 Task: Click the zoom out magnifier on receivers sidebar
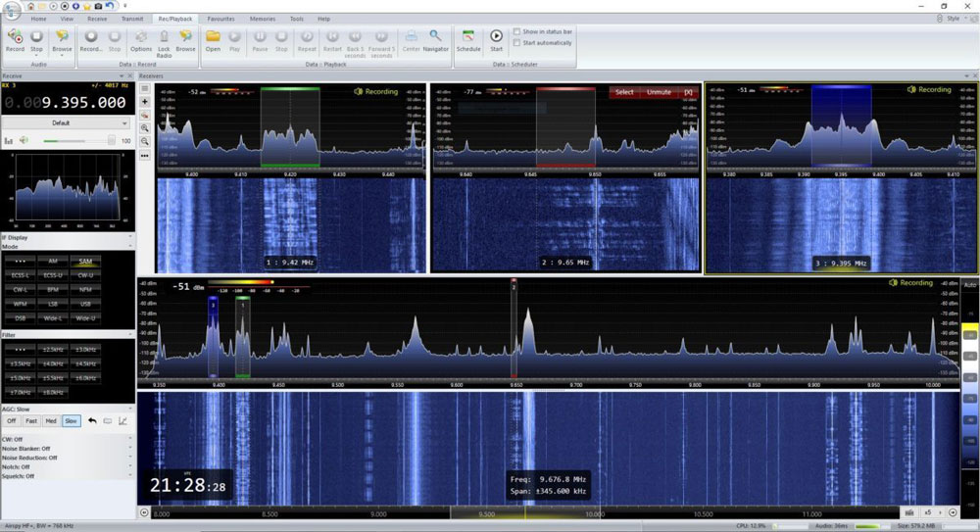[x=144, y=141]
